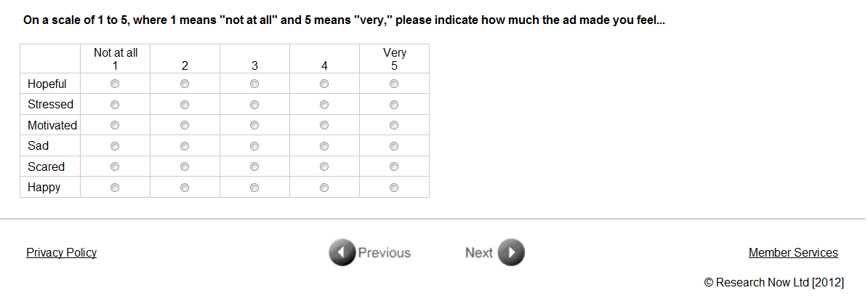Select 4 for the Happy row
The image size is (868, 301).
tap(324, 188)
